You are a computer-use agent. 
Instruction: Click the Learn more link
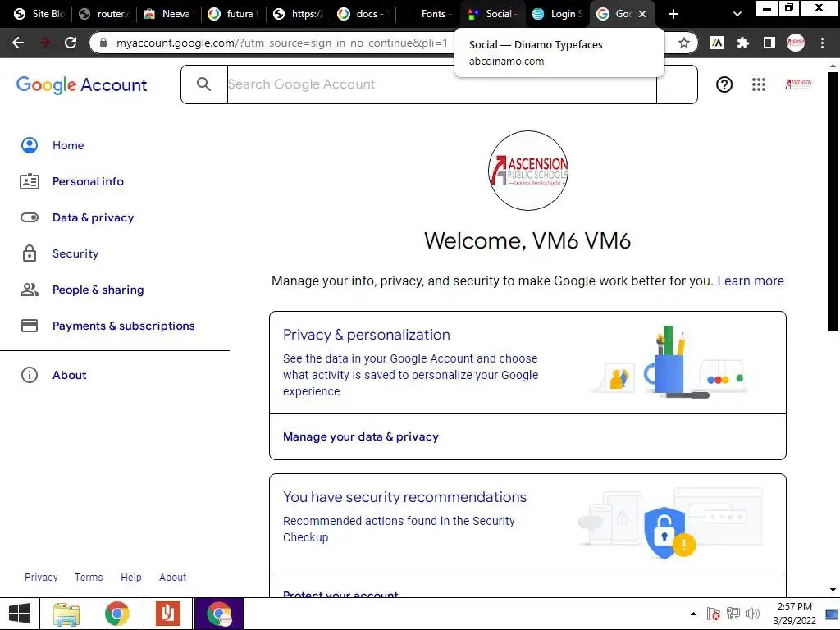coord(751,281)
